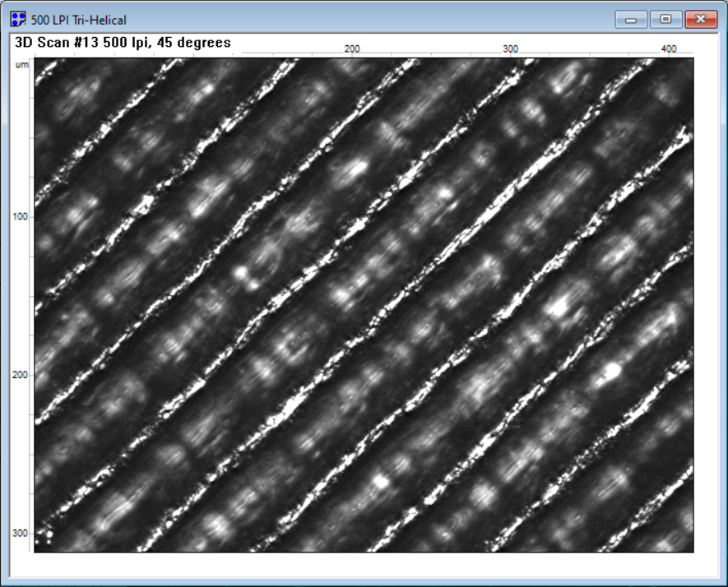
Task: Maximize the 500 LPI Tri-Helical window
Action: click(665, 19)
